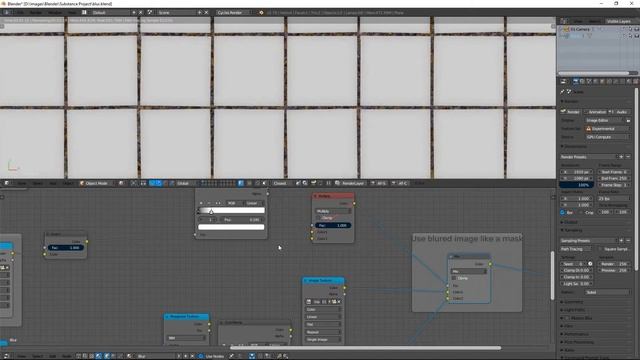Select the Render Layers tab in Properties
Screen dimensions: 640x360
pyautogui.click(x=582, y=82)
